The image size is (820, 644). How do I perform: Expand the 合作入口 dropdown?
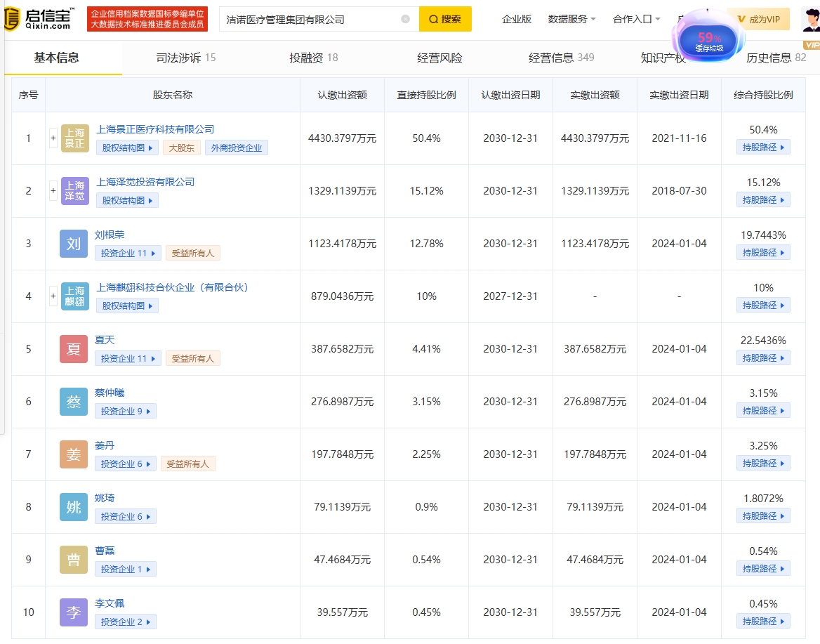(637, 20)
